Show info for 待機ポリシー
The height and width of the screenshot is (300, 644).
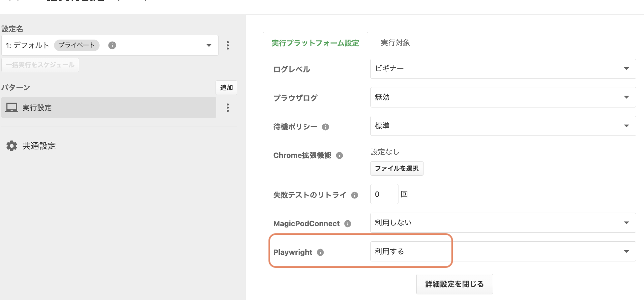click(325, 127)
